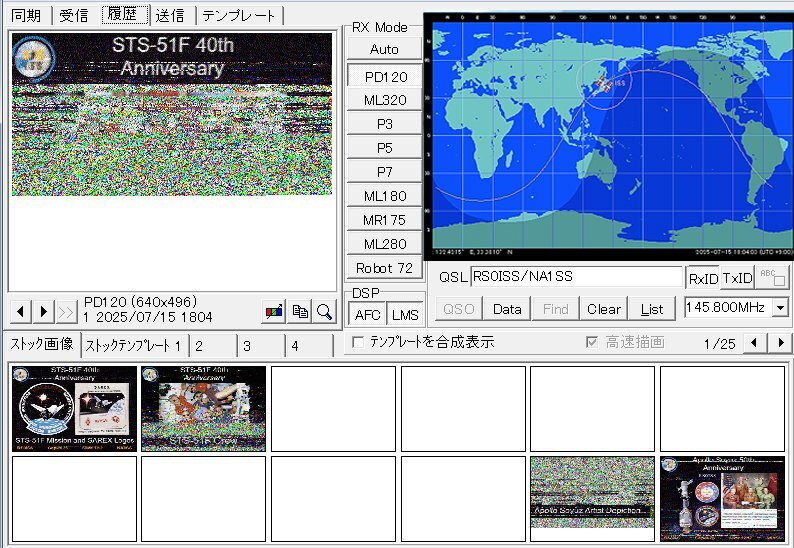Enable テンプレートを合成表示 checkbox
The image size is (794, 548).
click(358, 342)
